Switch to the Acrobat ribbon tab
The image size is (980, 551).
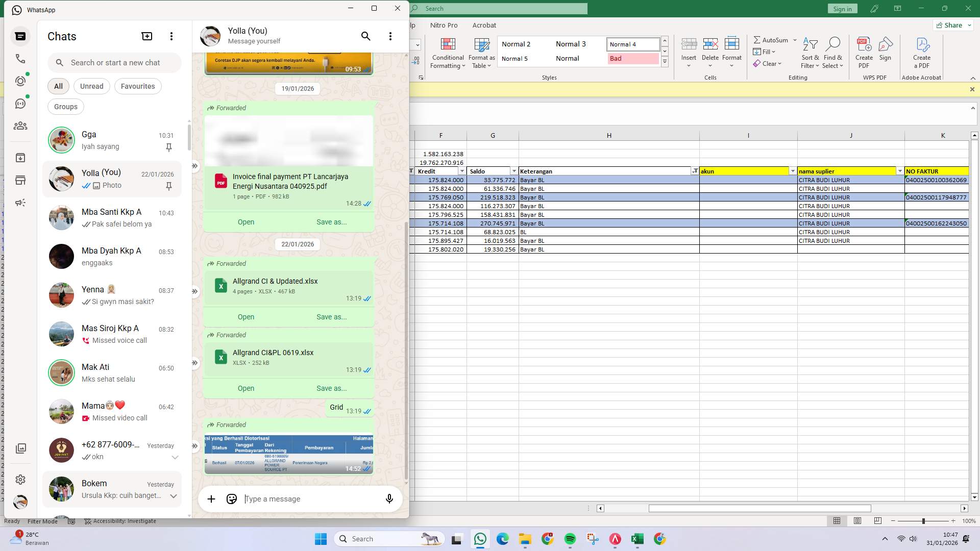pyautogui.click(x=484, y=25)
